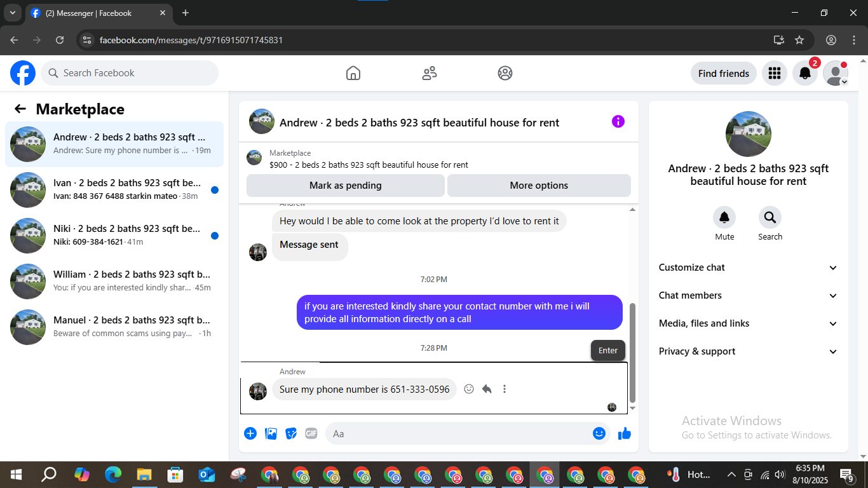Open Andrew's conversation in Marketplace list
The height and width of the screenshot is (488, 868).
click(114, 144)
